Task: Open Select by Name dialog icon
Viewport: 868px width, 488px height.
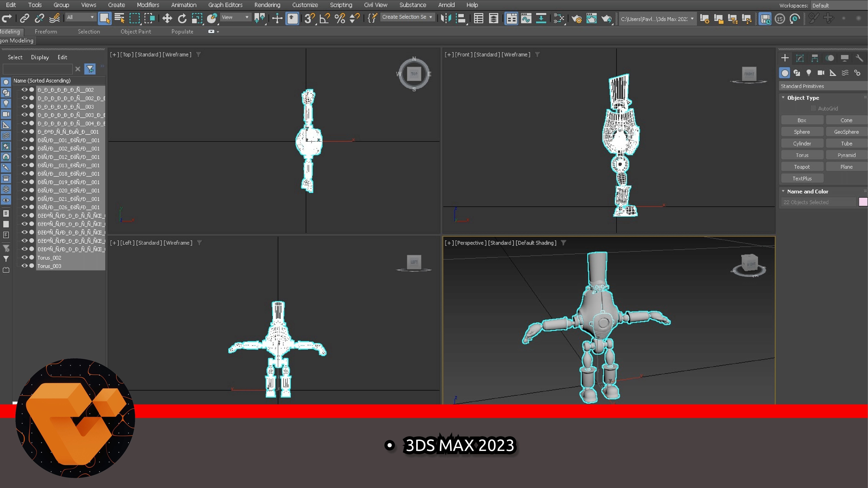Action: point(119,18)
